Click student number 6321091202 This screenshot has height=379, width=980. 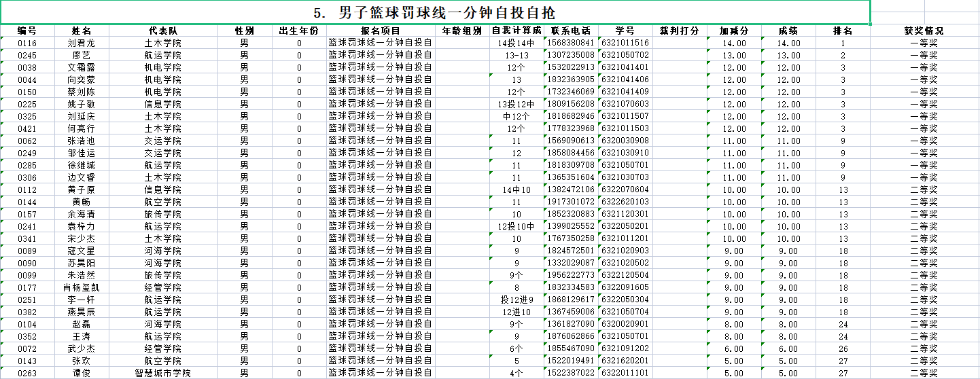coord(625,348)
